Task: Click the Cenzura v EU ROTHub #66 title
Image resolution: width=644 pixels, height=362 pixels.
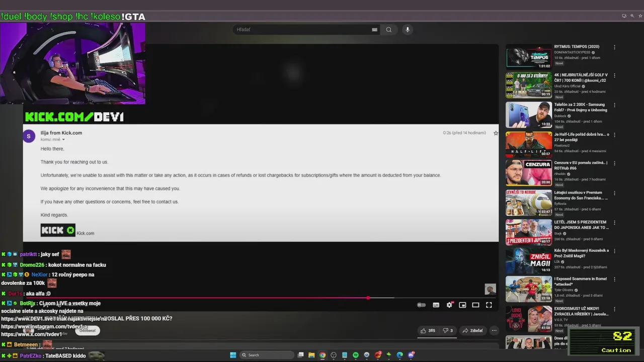Action: point(581,165)
